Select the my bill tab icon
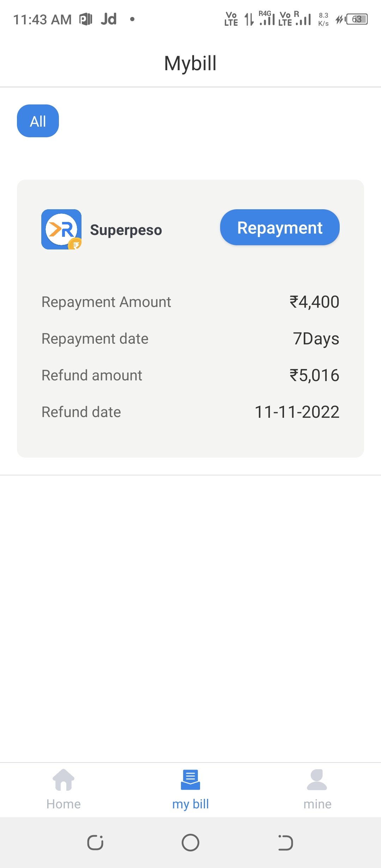381x868 pixels. [x=190, y=780]
